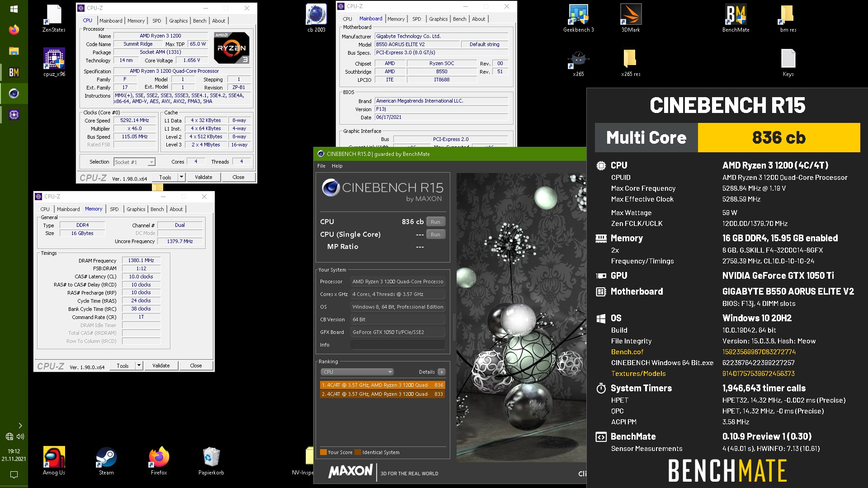
Task: Switch to CPU-Z taskbar icon
Action: (14, 115)
